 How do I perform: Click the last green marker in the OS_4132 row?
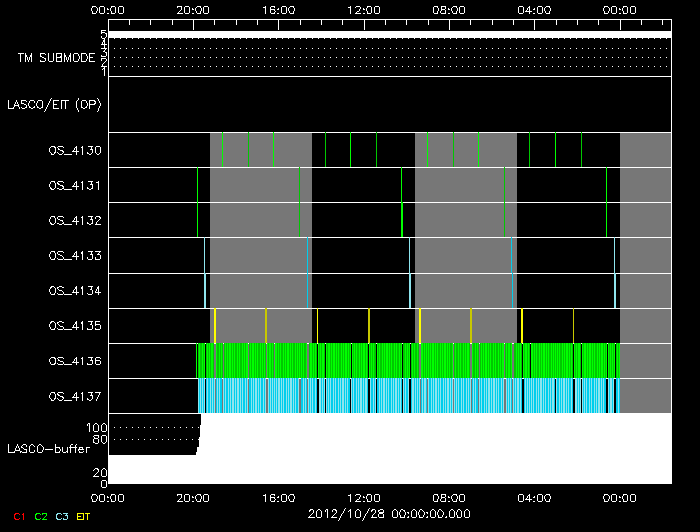tap(606, 220)
